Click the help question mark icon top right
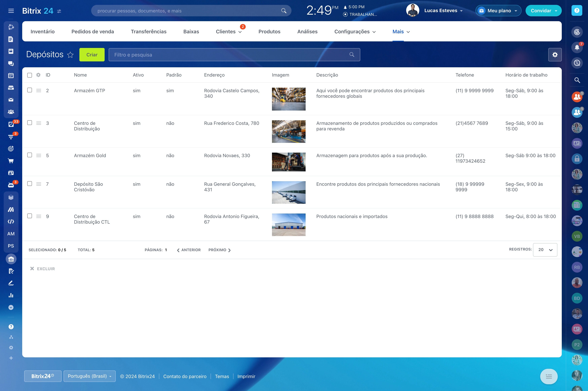This screenshot has height=391, width=588. (577, 10)
